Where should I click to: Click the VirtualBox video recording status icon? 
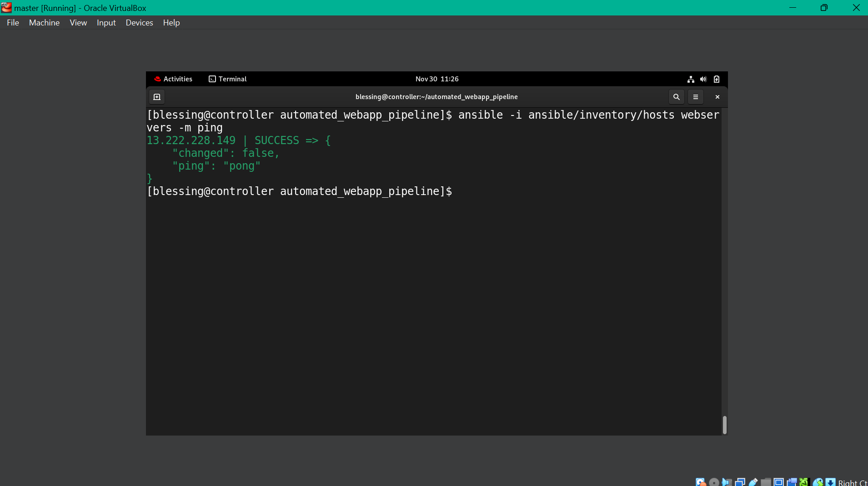click(792, 482)
